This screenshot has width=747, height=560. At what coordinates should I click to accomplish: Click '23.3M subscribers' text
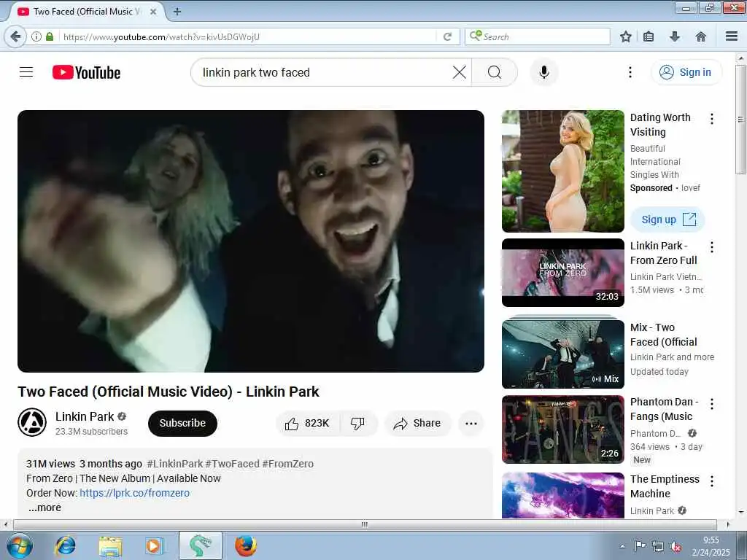(x=91, y=432)
